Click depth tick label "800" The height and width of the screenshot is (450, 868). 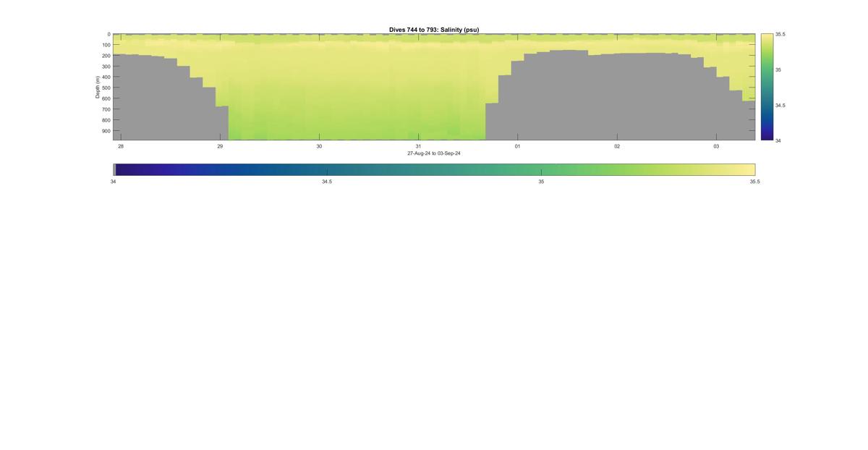pos(106,120)
